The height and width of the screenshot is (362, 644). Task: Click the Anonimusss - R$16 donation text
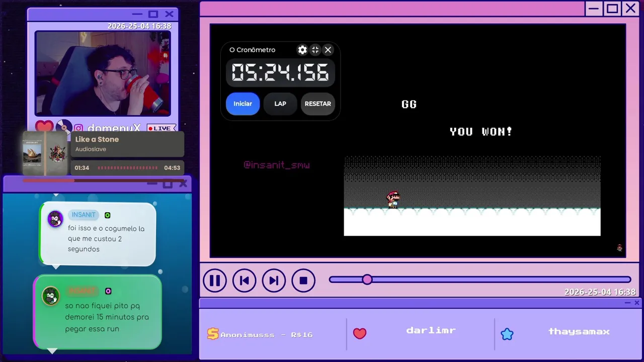coord(267,335)
